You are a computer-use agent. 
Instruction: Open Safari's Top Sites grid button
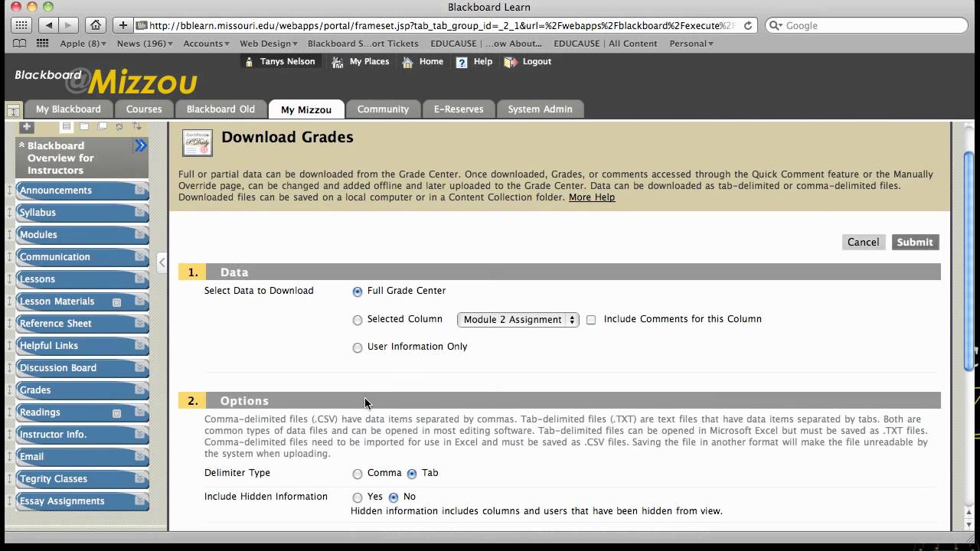tap(21, 25)
